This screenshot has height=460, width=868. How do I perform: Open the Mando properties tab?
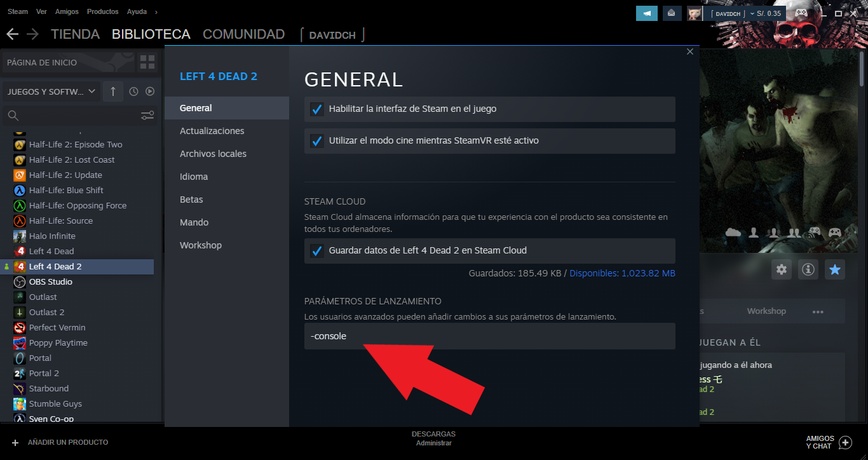(x=226, y=222)
